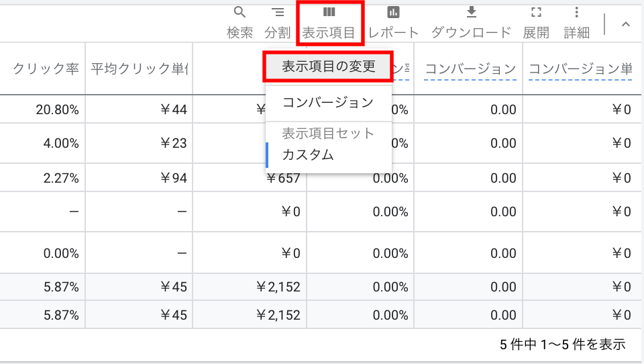Click the search (検索) magnifier icon
This screenshot has height=364, width=644.
click(x=239, y=12)
